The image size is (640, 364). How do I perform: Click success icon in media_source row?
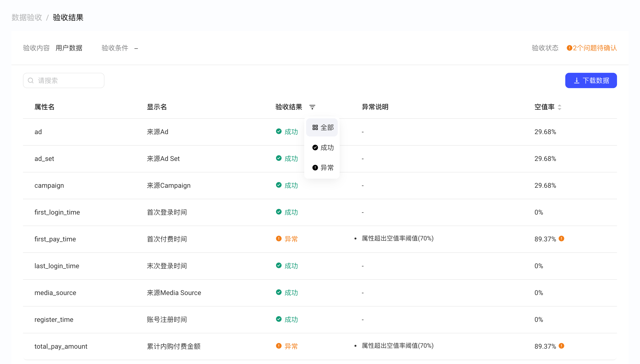click(x=279, y=292)
